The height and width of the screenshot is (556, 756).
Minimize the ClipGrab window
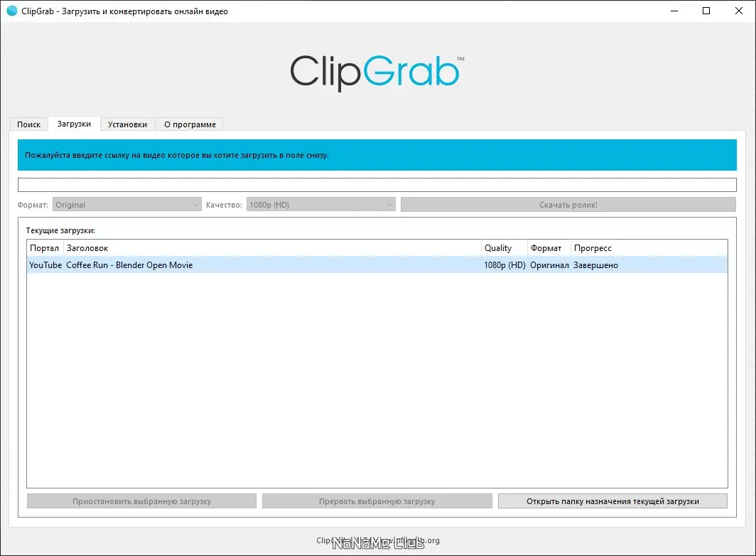pos(674,11)
